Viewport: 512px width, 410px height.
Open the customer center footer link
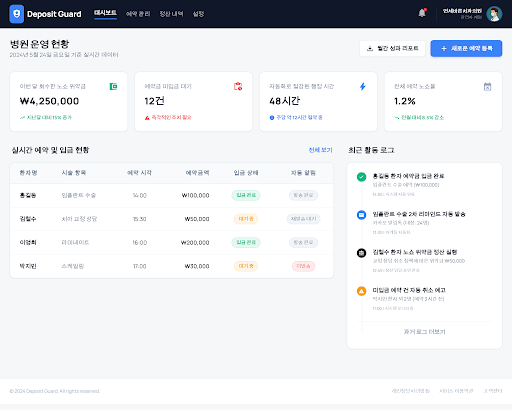493,391
